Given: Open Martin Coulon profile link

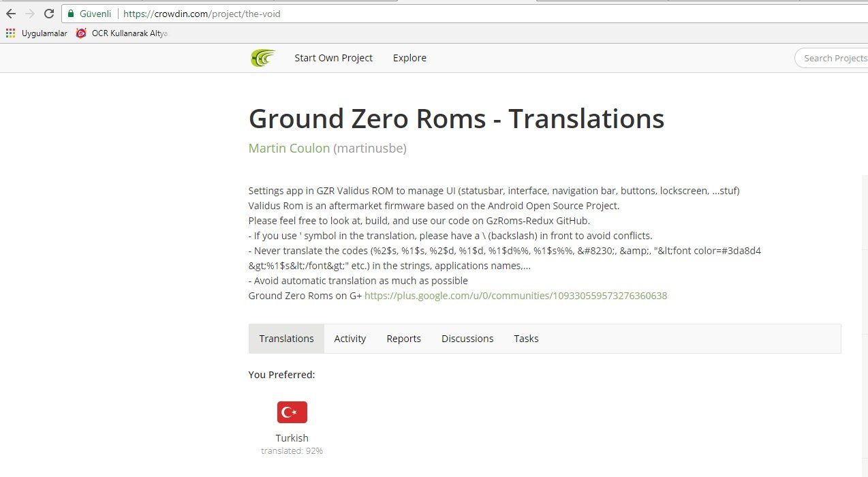Looking at the screenshot, I should (x=289, y=148).
